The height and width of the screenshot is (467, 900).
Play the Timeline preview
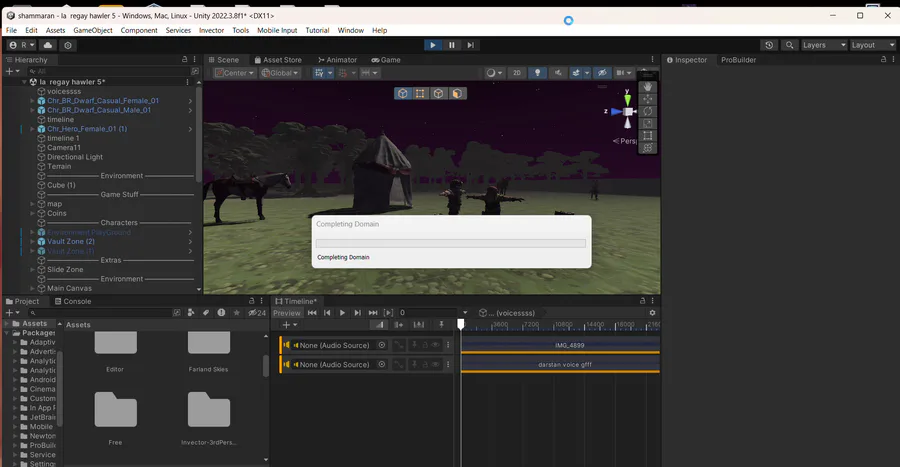click(x=342, y=313)
